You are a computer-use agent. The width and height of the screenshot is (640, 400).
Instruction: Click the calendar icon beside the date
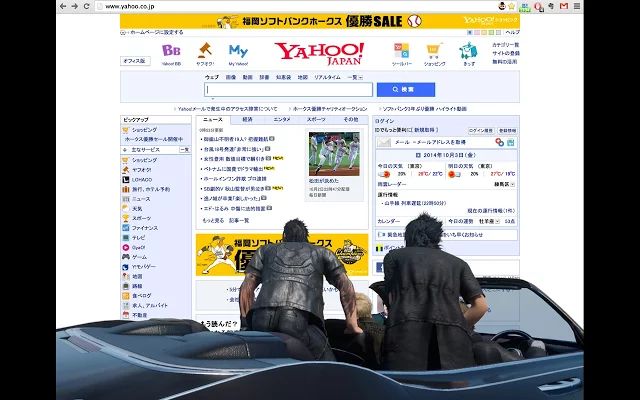(418, 155)
